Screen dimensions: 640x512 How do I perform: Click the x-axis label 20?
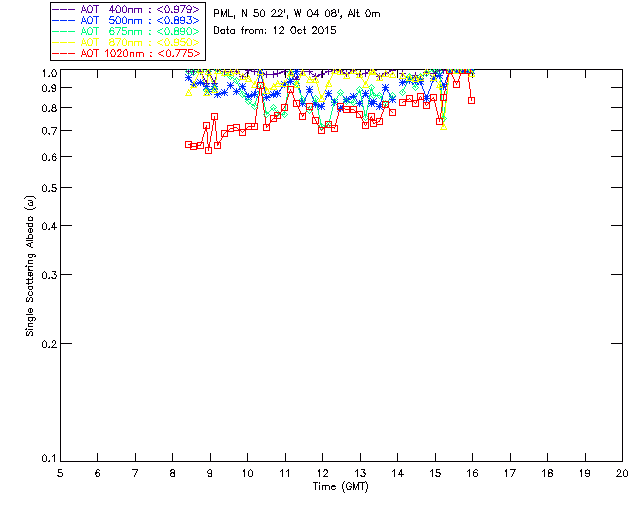(x=622, y=473)
